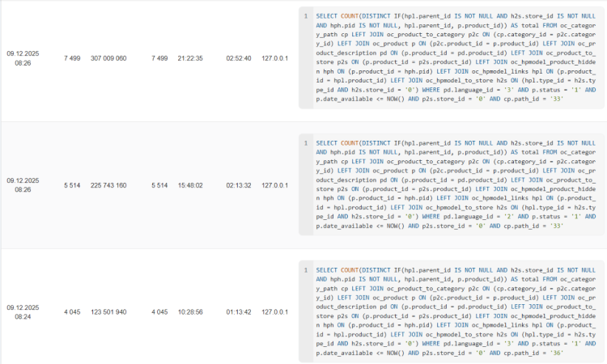Click the 307 009 060 value cell

pyautogui.click(x=108, y=58)
